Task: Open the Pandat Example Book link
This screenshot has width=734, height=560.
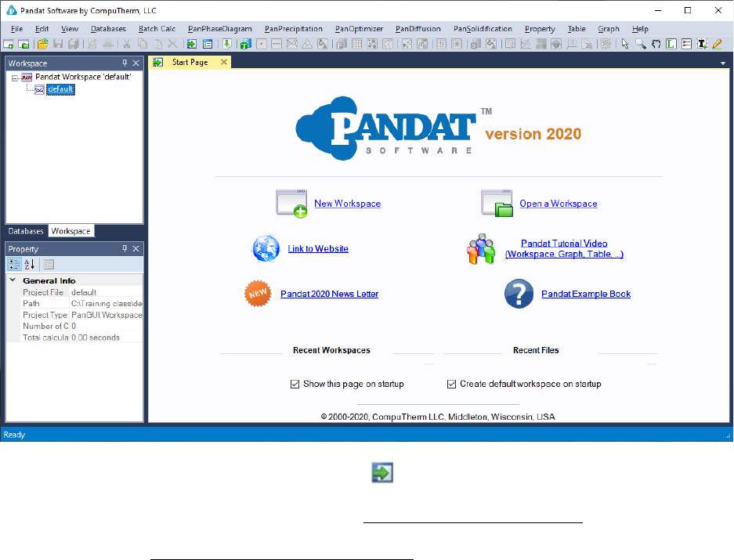Action: tap(586, 294)
